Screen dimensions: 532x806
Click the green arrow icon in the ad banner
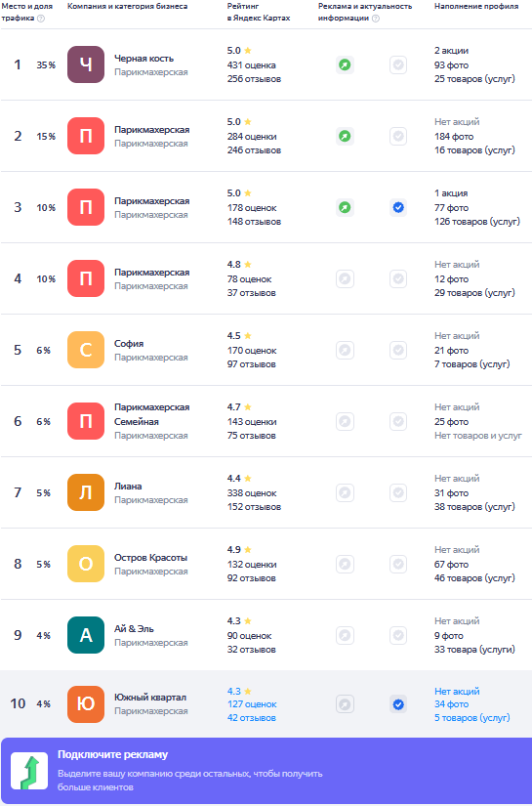click(x=29, y=771)
